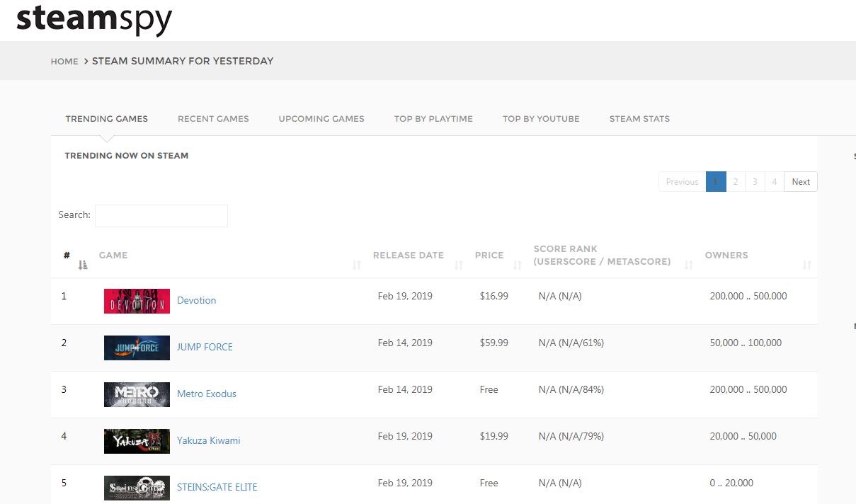Open the Devotion game thumbnail
The width and height of the screenshot is (856, 504).
click(x=137, y=301)
